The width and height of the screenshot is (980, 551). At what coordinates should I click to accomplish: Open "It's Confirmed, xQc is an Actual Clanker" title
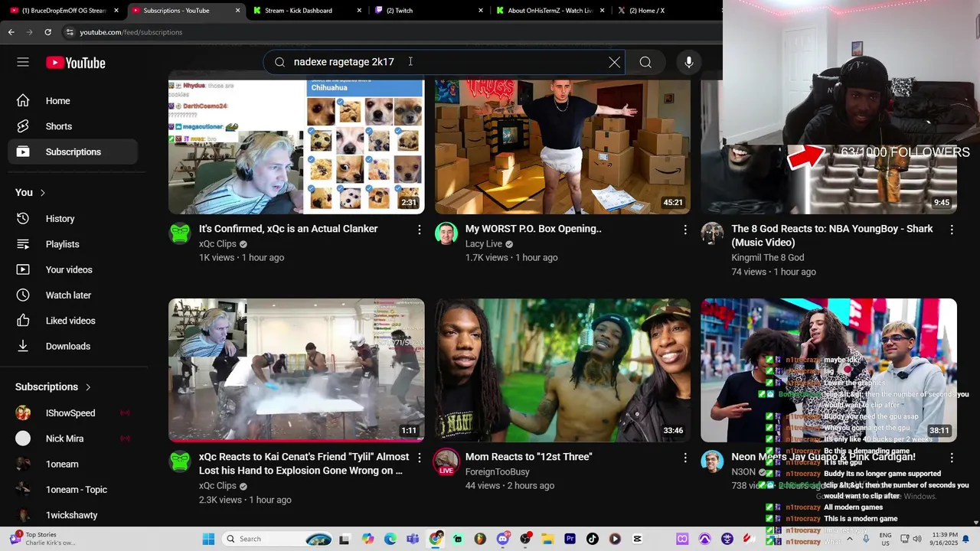pyautogui.click(x=289, y=229)
